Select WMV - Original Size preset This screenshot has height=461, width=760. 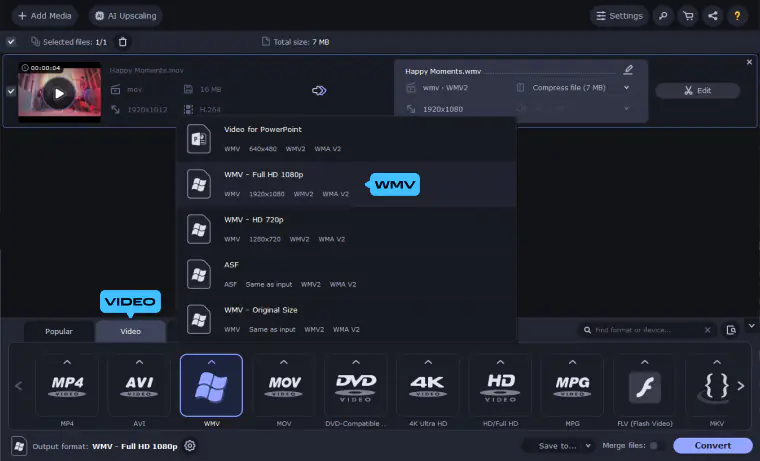coord(347,319)
